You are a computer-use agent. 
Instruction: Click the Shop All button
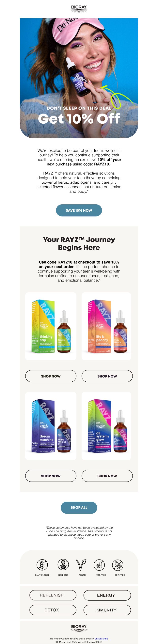point(79,508)
